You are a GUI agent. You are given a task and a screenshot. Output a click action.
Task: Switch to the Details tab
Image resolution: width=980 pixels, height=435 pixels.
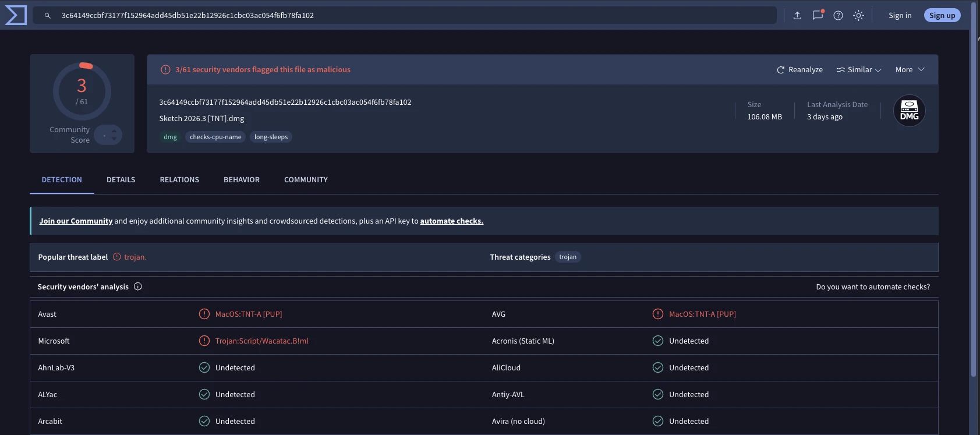[x=121, y=180]
